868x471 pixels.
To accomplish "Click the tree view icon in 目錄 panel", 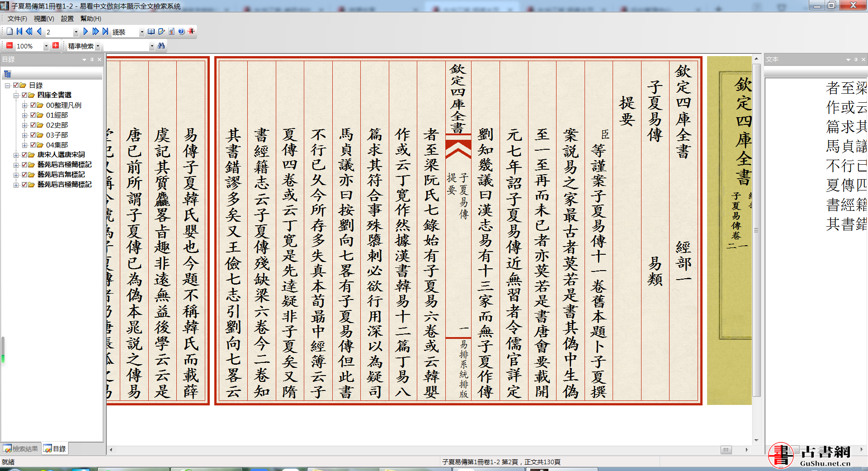I will pos(8,74).
